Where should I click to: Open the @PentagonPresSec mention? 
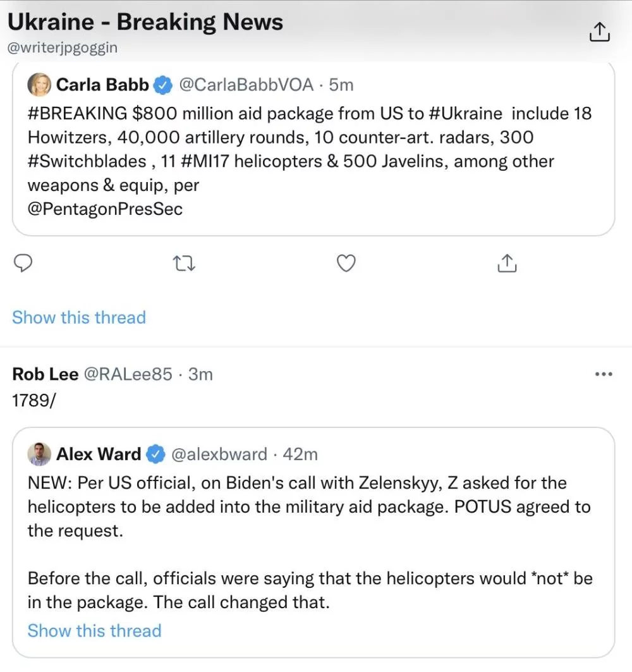(x=105, y=209)
